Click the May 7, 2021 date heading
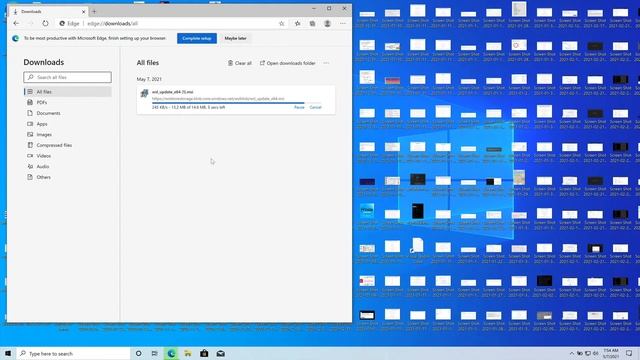This screenshot has height=360, width=640. [x=149, y=79]
